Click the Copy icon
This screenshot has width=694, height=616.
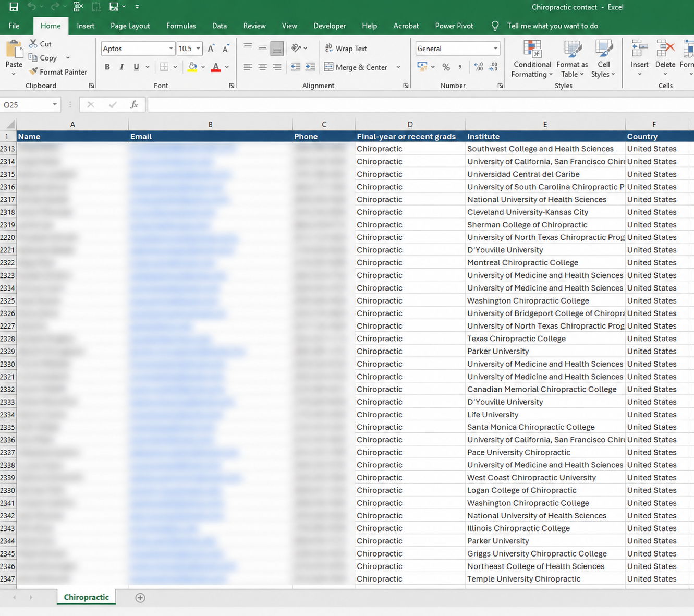pos(33,57)
